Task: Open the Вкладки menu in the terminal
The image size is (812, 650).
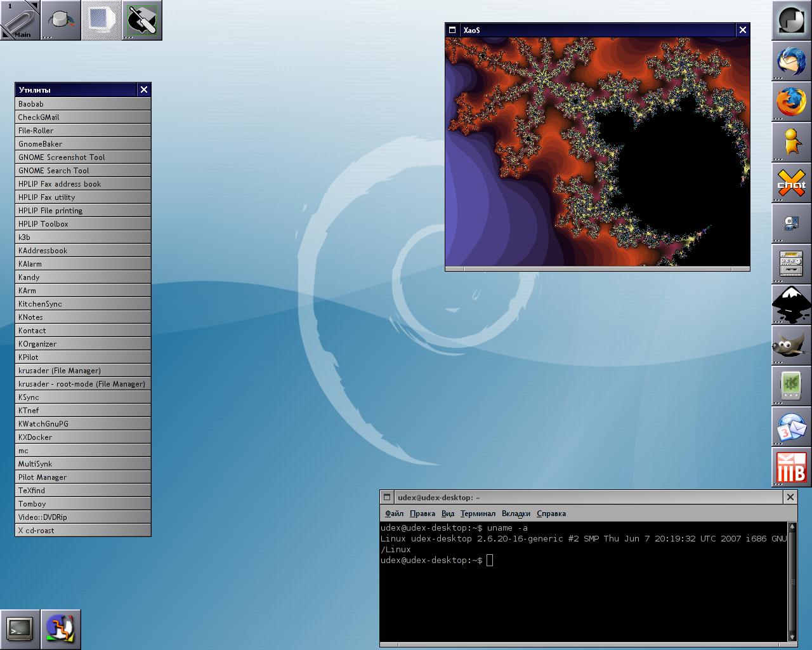Action: 516,514
